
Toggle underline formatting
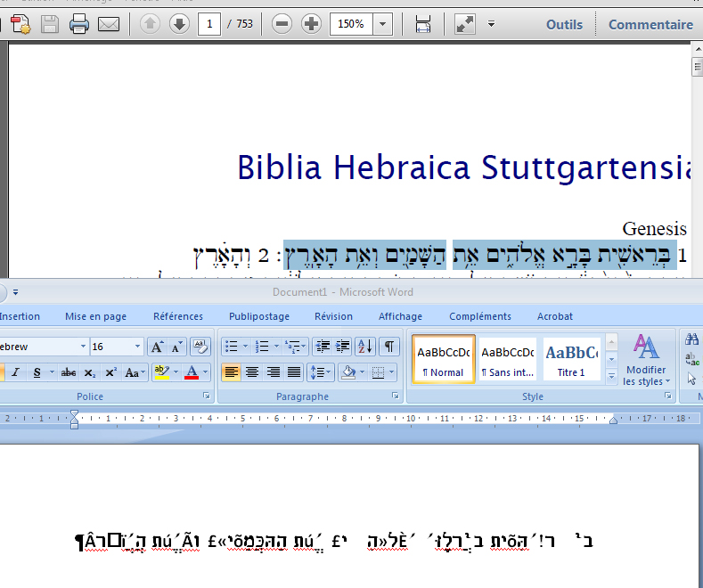37,372
